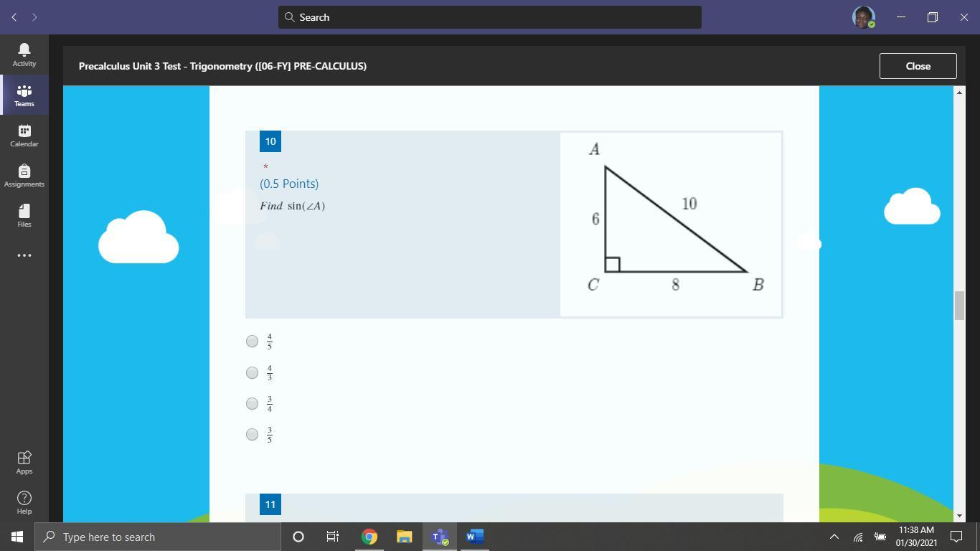Launch Google Chrome from the taskbar
Viewport: 980px width, 551px height.
click(369, 537)
